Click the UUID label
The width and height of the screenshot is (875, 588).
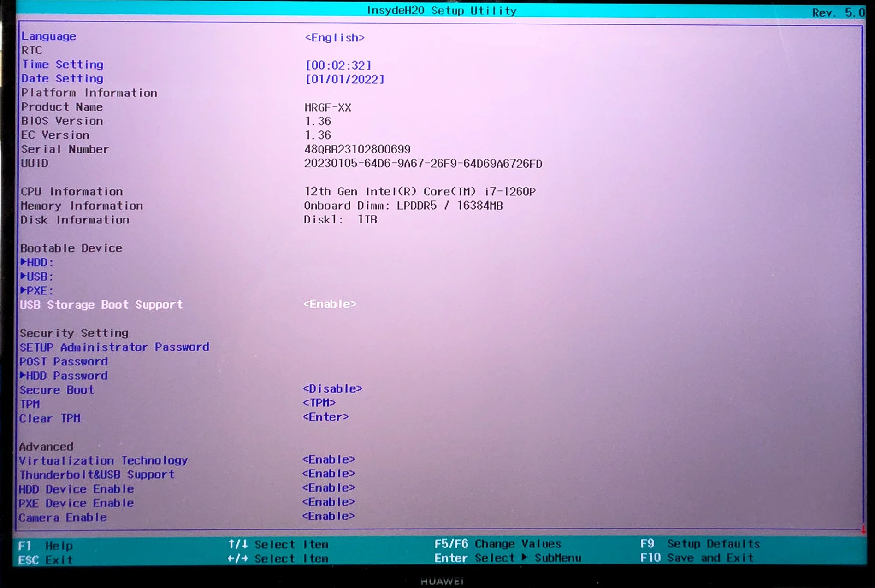pos(35,163)
